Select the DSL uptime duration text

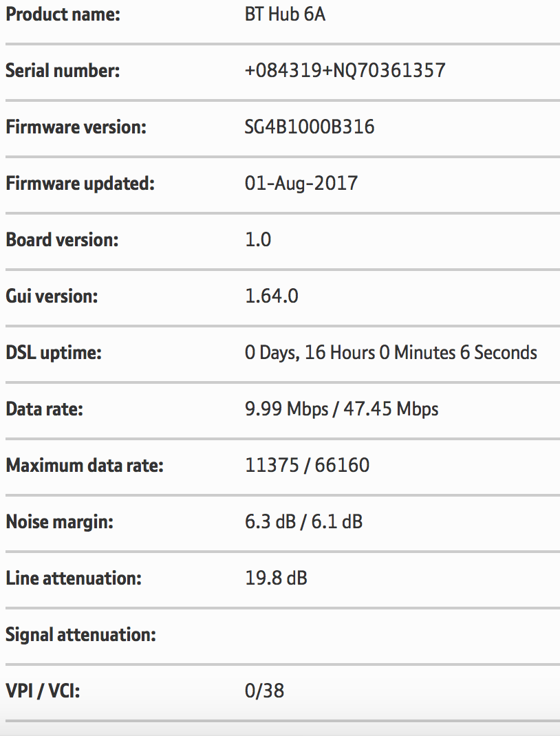click(x=391, y=353)
